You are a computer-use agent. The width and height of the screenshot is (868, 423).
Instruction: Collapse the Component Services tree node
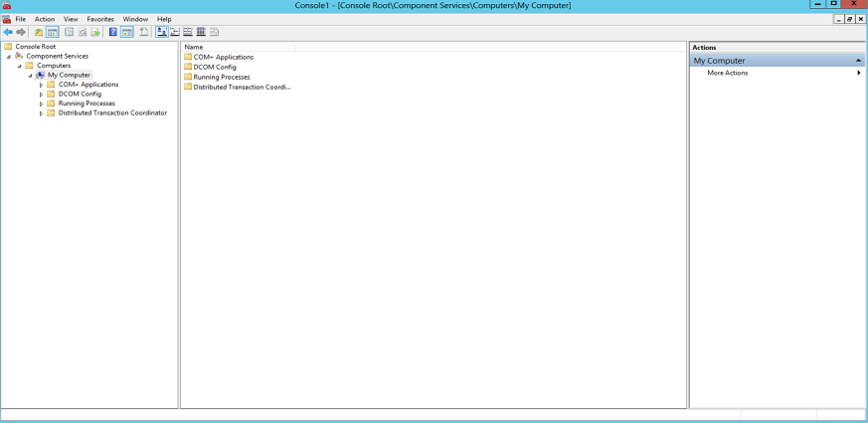9,57
